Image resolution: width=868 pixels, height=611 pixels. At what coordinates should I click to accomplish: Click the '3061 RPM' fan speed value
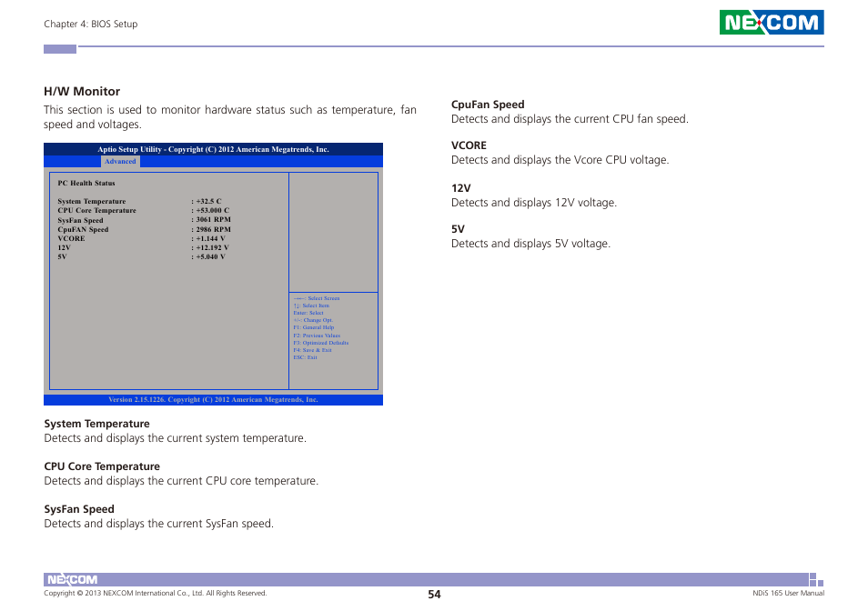click(213, 219)
